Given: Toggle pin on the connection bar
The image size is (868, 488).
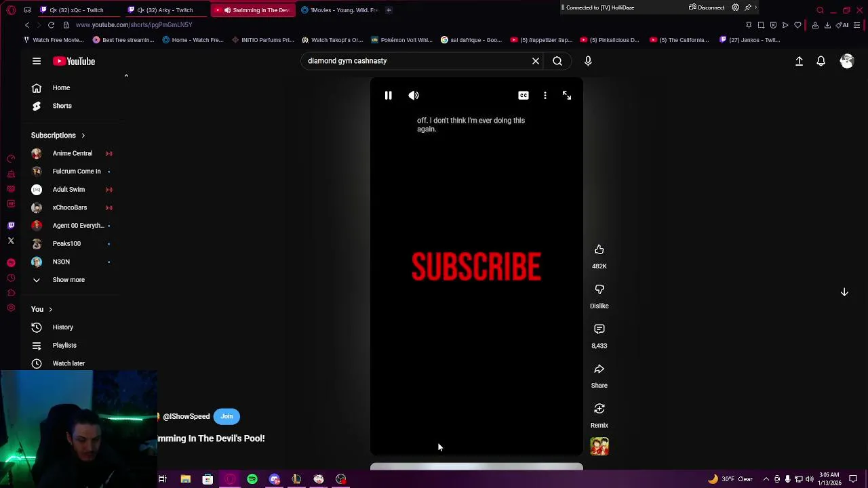Looking at the screenshot, I should pyautogui.click(x=748, y=7).
